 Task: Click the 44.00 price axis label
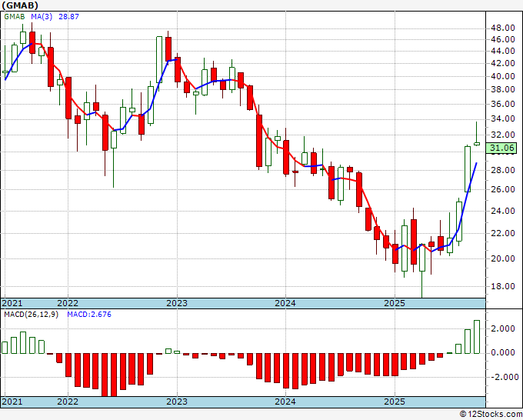[x=503, y=51]
